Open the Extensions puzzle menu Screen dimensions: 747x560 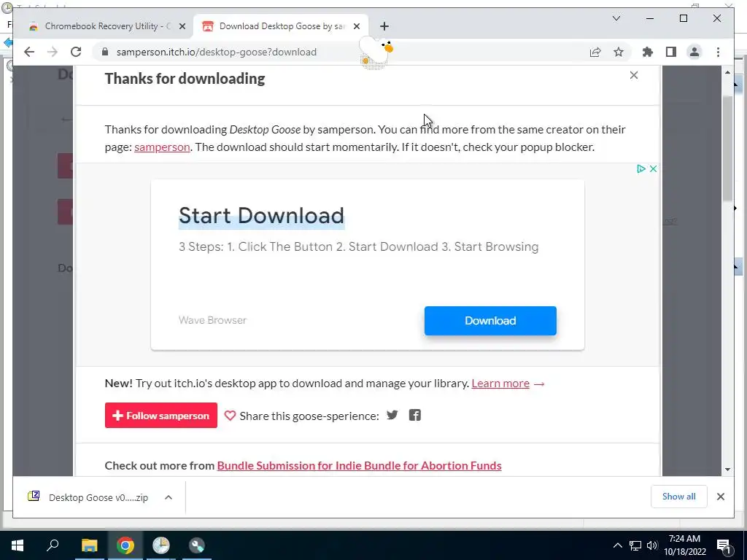click(648, 52)
